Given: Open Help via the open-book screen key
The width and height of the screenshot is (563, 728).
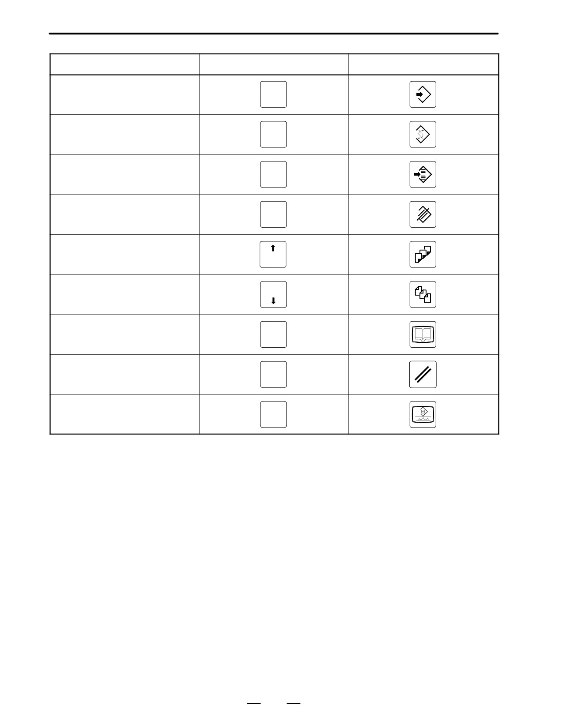Looking at the screenshot, I should 423,334.
